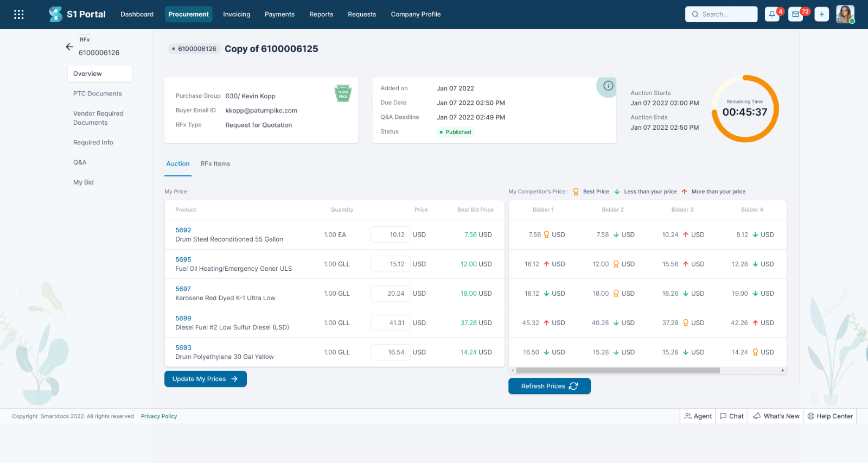
Task: Click the Turnpike logo badge
Action: click(x=343, y=93)
